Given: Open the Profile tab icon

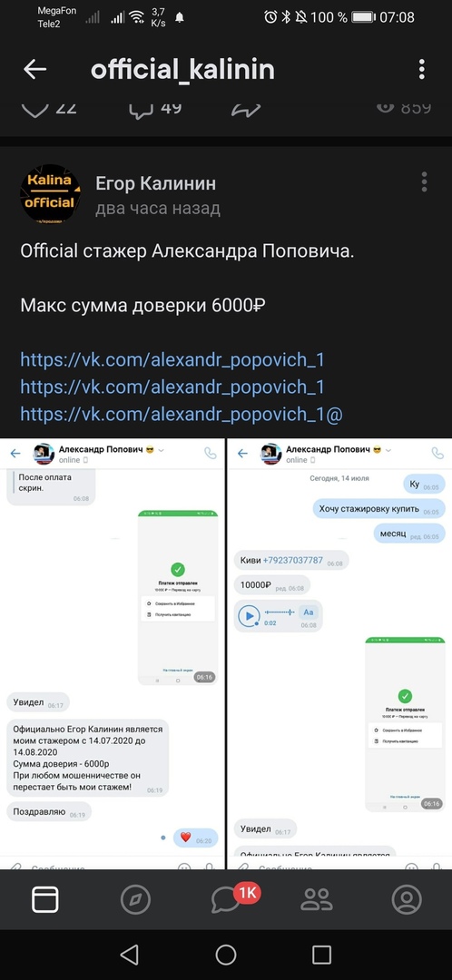Looking at the screenshot, I should [x=407, y=899].
